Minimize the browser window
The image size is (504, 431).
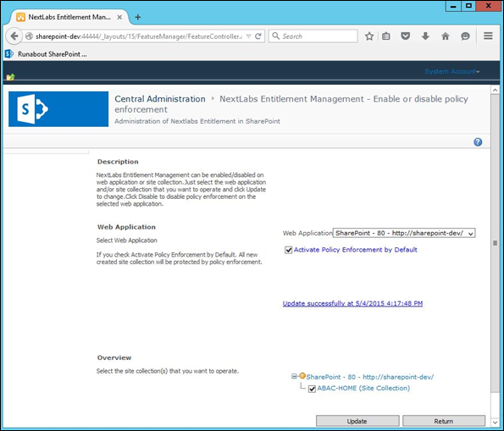(x=453, y=6)
